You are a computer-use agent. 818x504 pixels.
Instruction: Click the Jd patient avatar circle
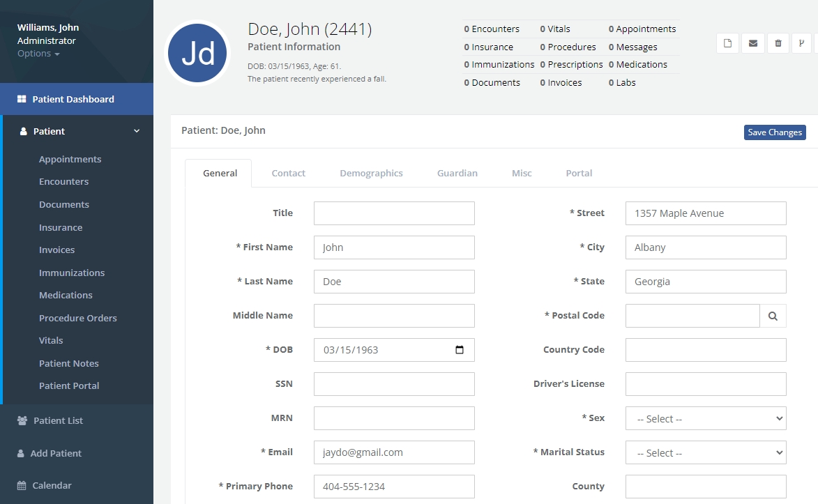coord(198,54)
